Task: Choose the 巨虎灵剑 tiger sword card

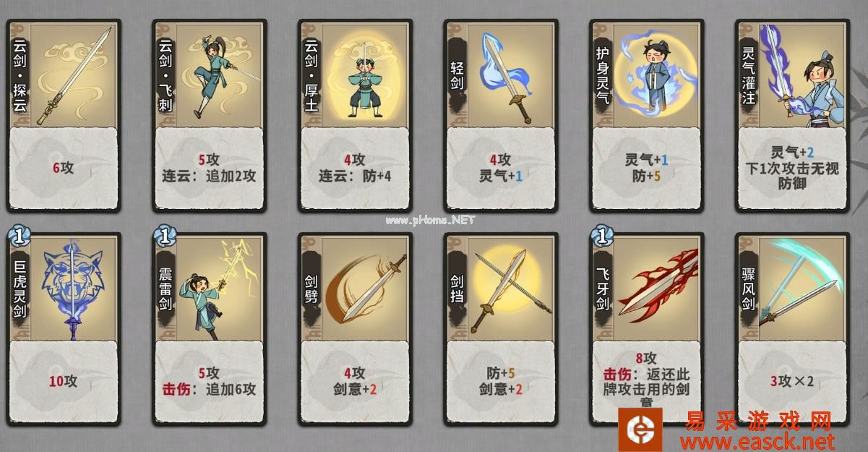Action: (x=64, y=328)
